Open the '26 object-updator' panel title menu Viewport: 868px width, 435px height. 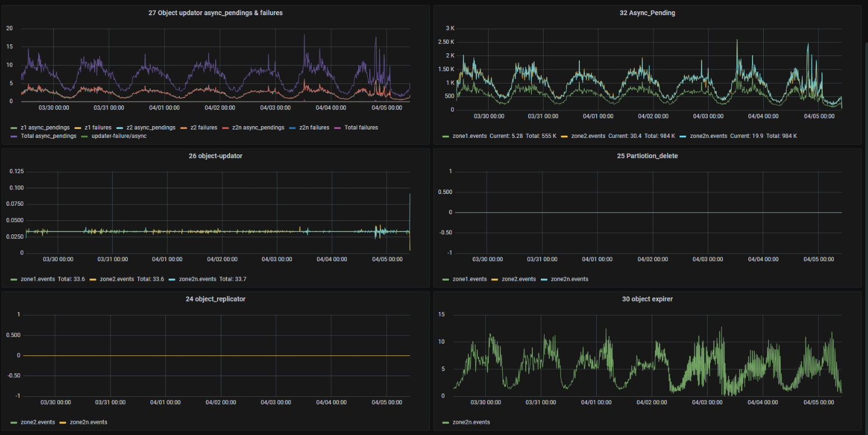click(x=216, y=156)
